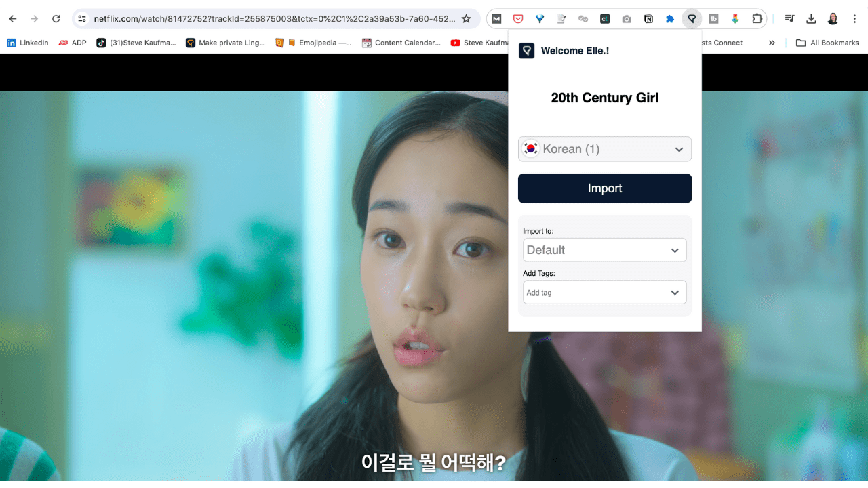
Task: Open the Pocket extension
Action: (518, 19)
